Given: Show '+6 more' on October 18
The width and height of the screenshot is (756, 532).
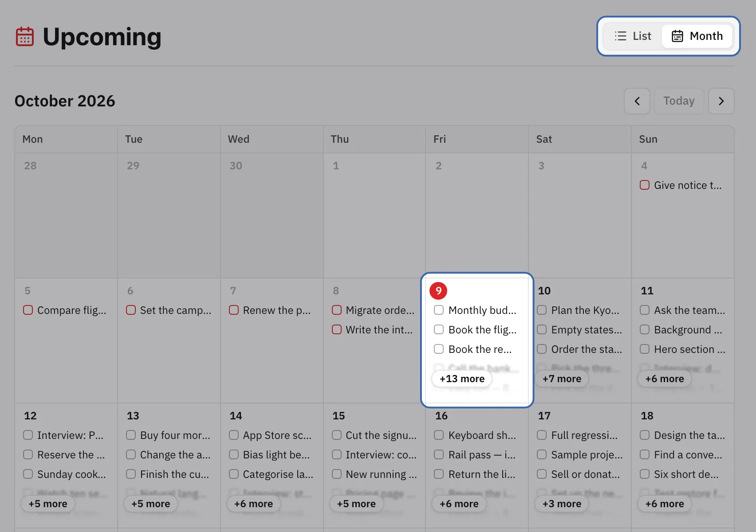Looking at the screenshot, I should click(x=665, y=504).
